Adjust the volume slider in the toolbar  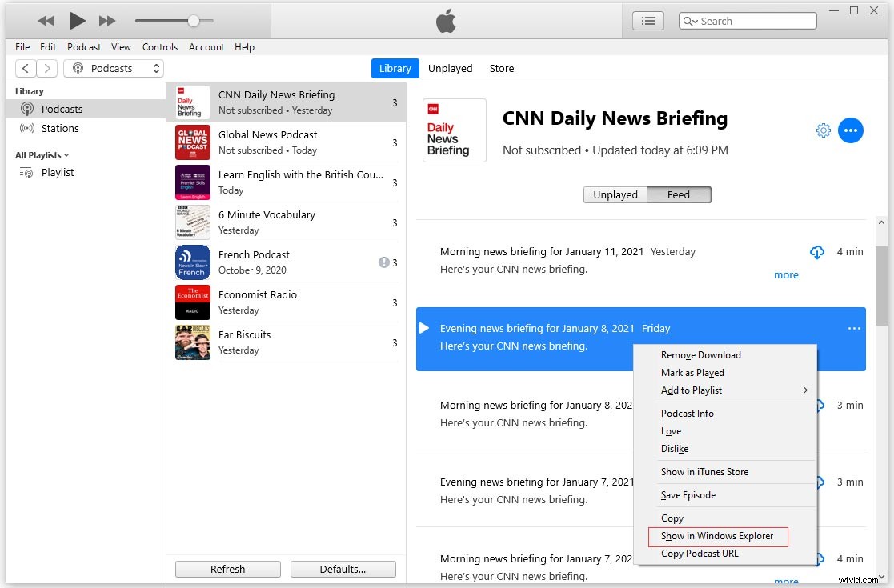pos(194,20)
